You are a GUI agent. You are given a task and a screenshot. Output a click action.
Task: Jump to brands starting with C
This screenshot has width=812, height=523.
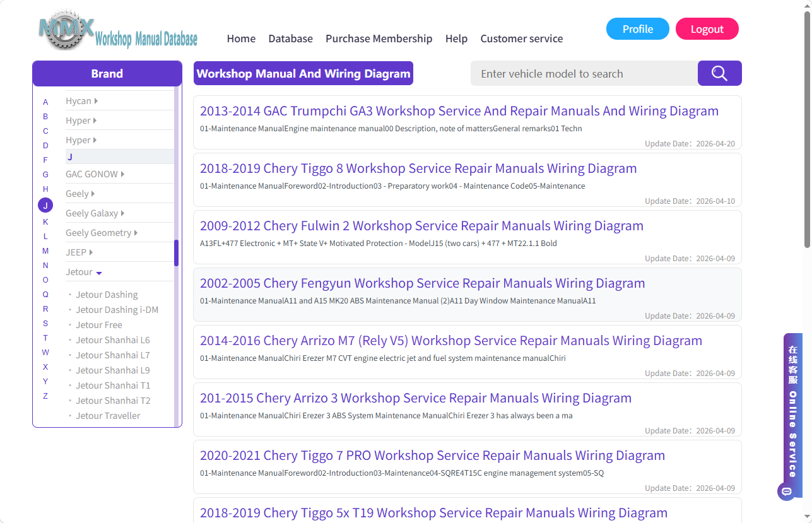click(x=45, y=131)
